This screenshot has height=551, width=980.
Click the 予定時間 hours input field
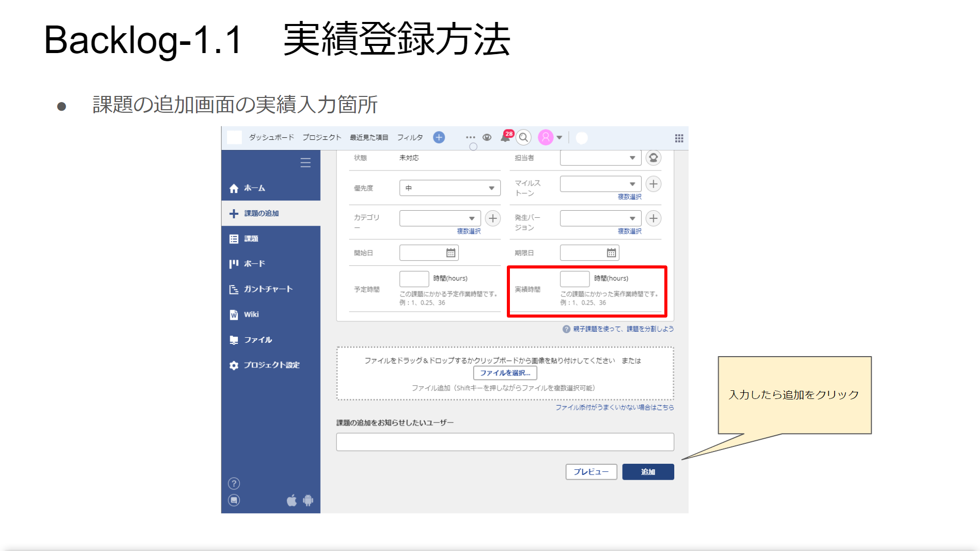414,279
